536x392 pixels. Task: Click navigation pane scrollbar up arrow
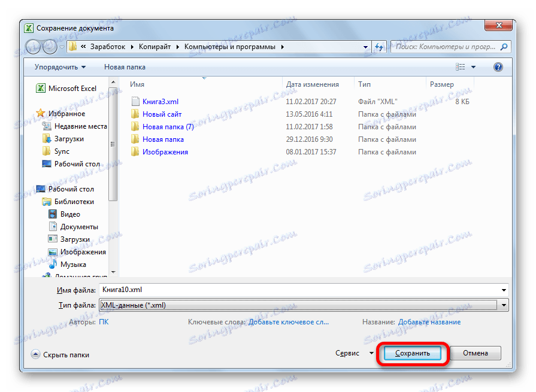113,83
